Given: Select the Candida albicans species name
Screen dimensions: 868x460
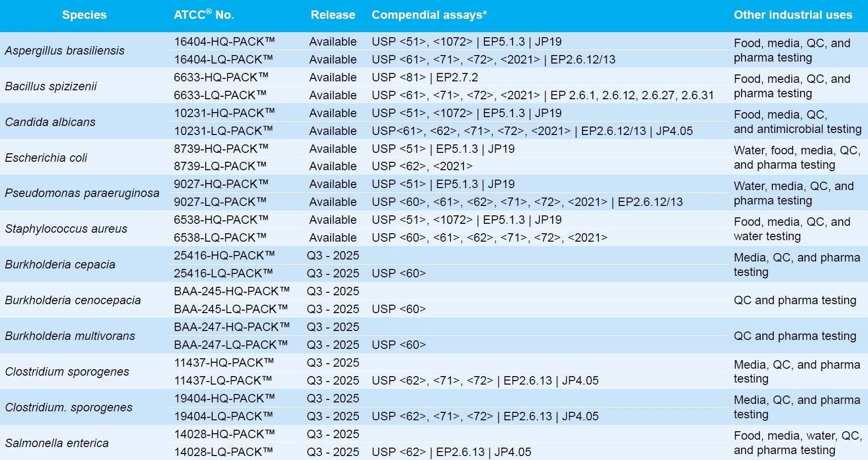Looking at the screenshot, I should click(x=50, y=122).
